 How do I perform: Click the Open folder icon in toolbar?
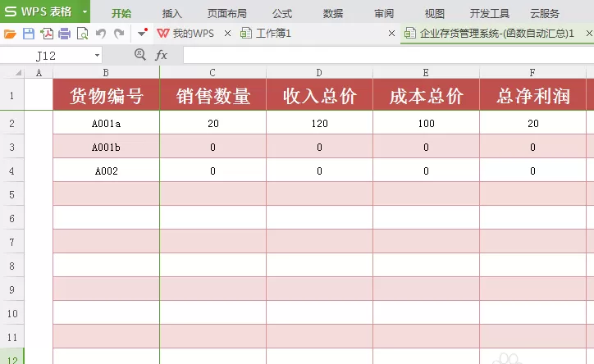pos(10,34)
